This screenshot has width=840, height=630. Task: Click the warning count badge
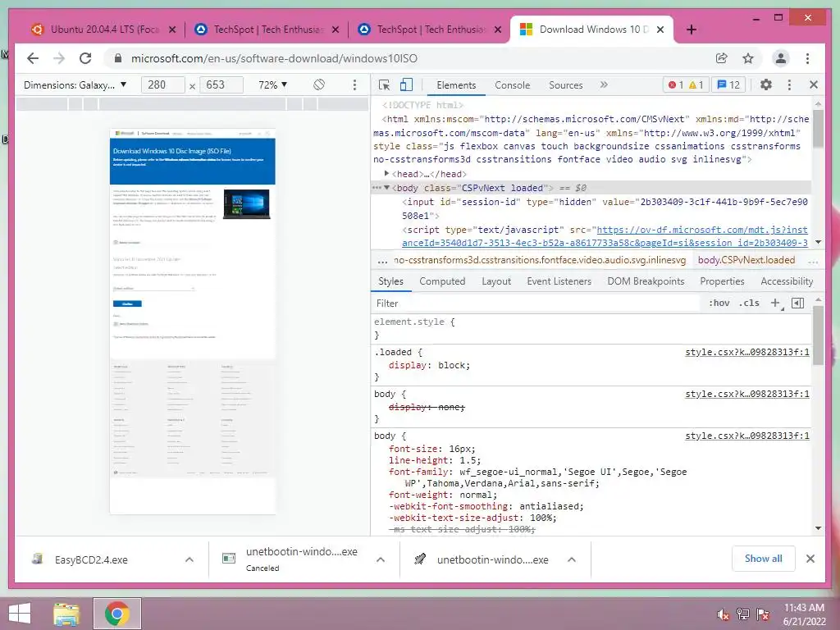696,84
